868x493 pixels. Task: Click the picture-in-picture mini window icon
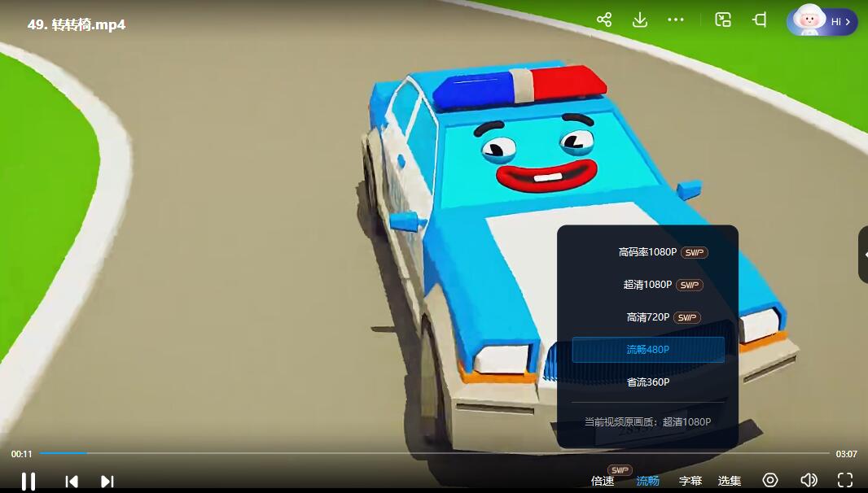[x=723, y=20]
